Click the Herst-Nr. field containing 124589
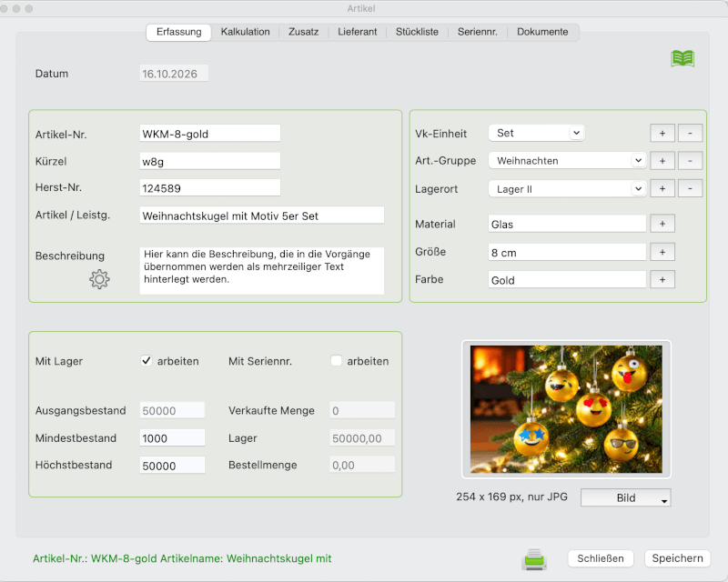The image size is (728, 582). [210, 188]
